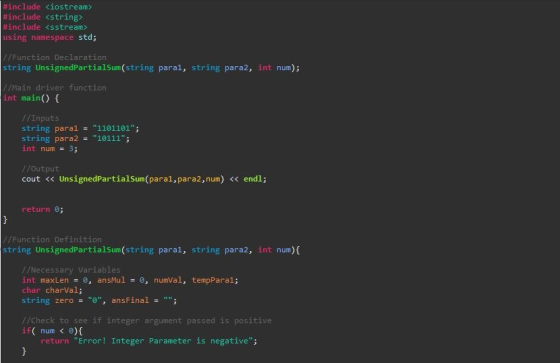Click the comment about integer argument being positive

pos(147,320)
